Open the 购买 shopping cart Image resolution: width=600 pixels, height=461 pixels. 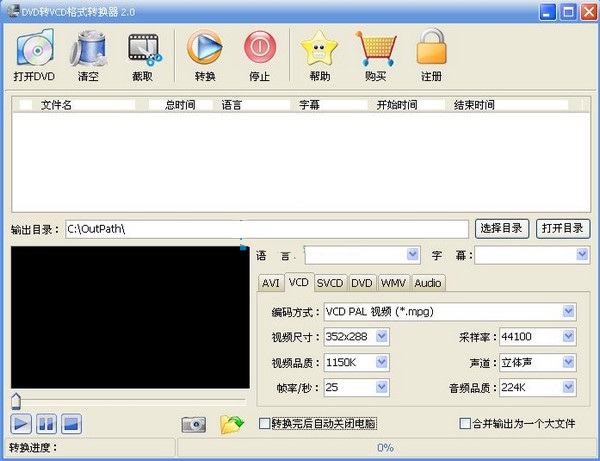(375, 55)
